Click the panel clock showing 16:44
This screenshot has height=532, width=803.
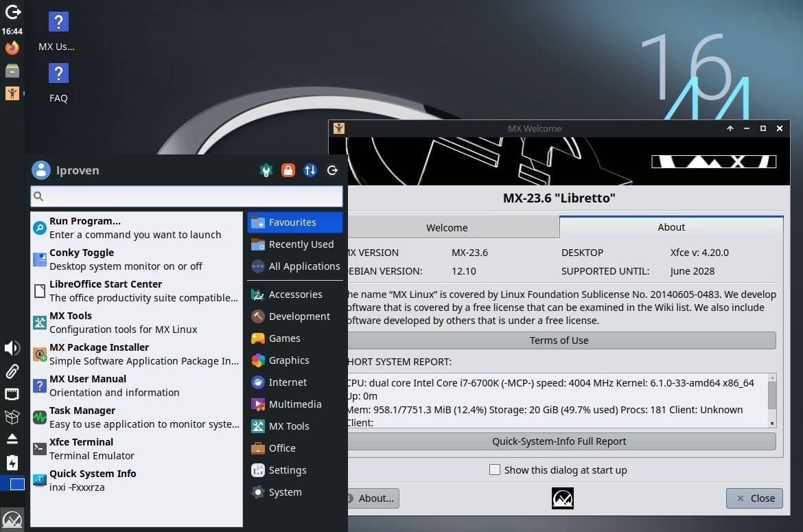[x=12, y=32]
